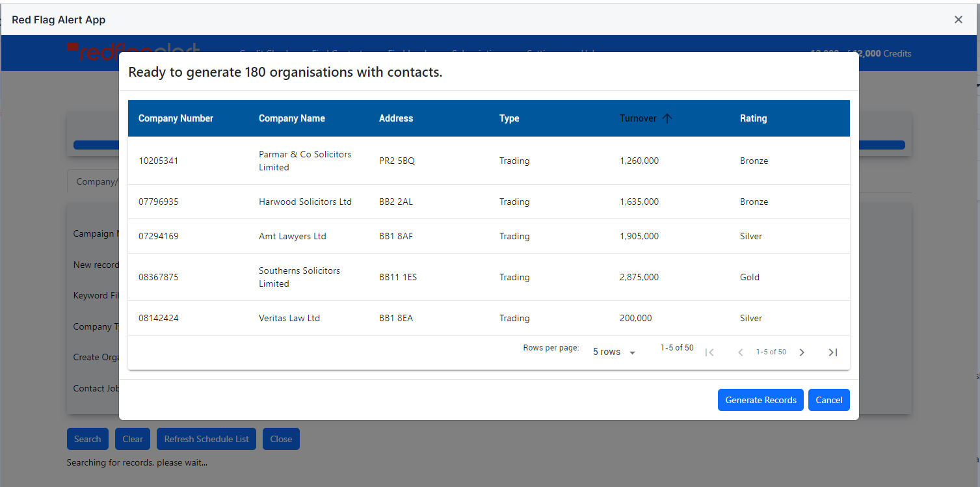Sort by the Type column header
Image resolution: width=980 pixels, height=487 pixels.
(509, 118)
